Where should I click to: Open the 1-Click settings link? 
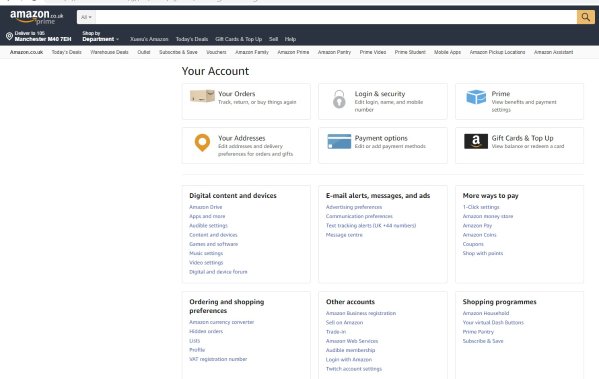coord(481,207)
